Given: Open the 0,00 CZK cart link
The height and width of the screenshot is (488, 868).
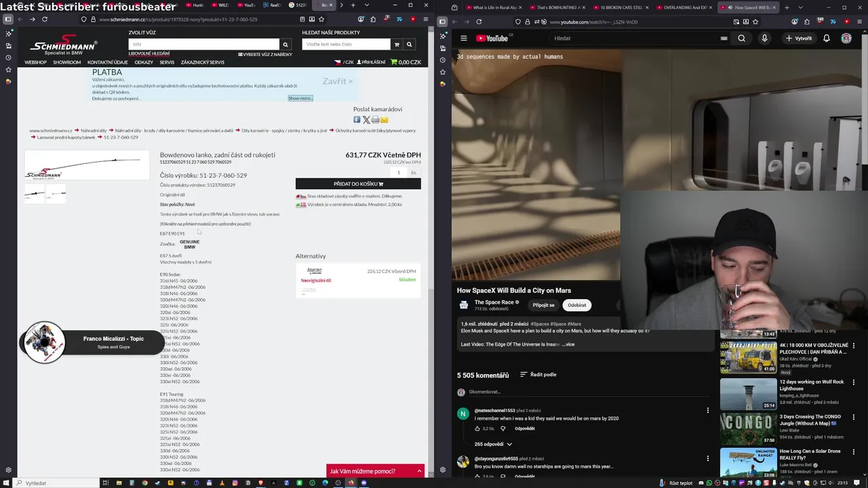Looking at the screenshot, I should coord(406,62).
